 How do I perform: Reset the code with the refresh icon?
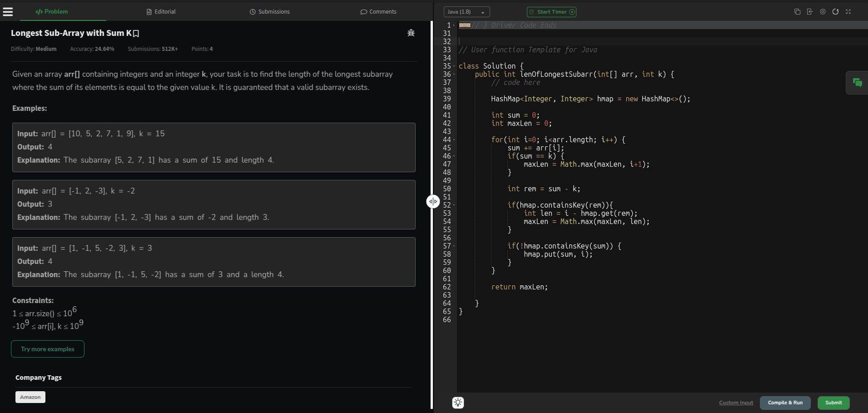tap(835, 12)
